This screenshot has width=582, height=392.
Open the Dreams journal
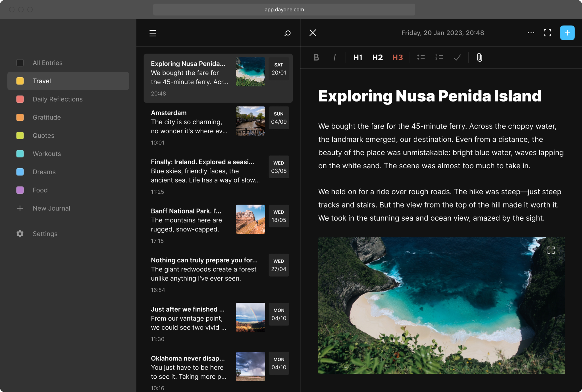click(68, 172)
